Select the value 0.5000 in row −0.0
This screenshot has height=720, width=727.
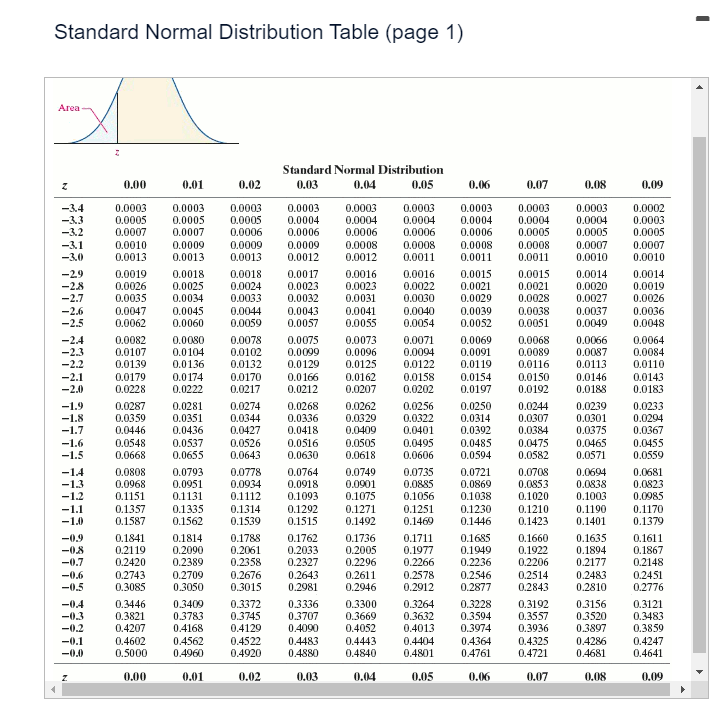click(131, 653)
